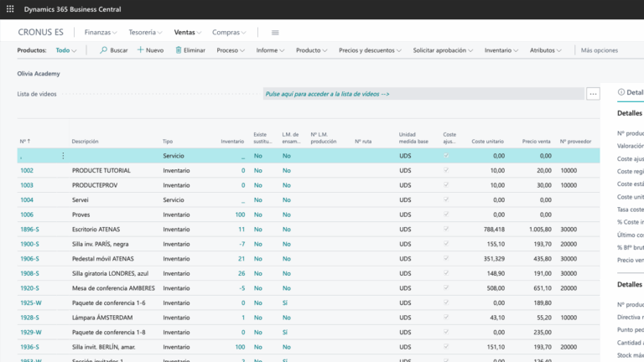
Task: Click the plus icon for Nuevo
Action: coord(141,50)
